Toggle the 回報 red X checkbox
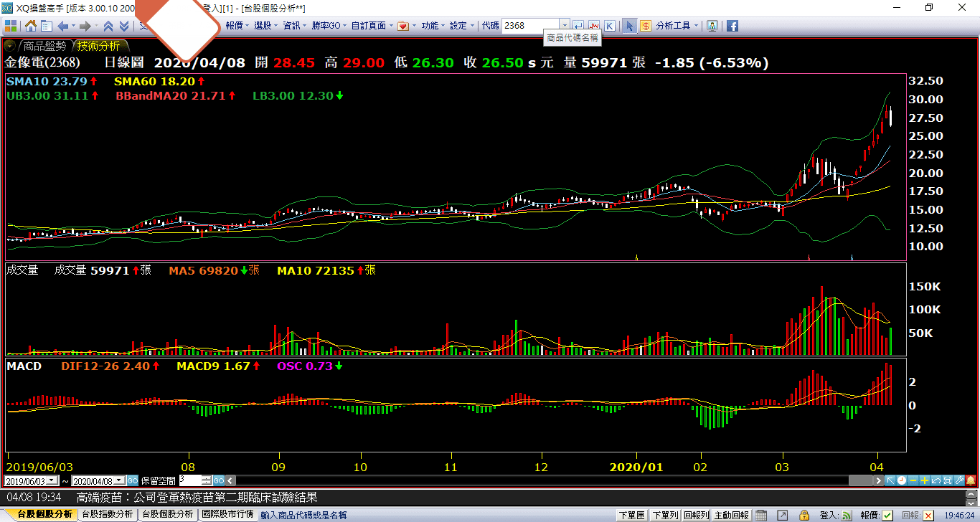Viewport: 980px width, 522px height. click(x=928, y=515)
